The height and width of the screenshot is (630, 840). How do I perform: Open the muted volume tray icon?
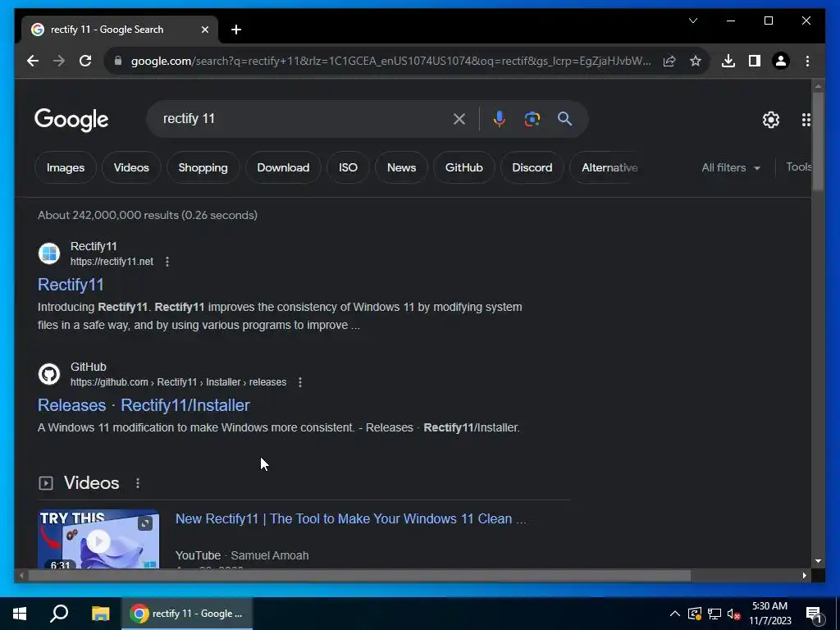pos(734,614)
